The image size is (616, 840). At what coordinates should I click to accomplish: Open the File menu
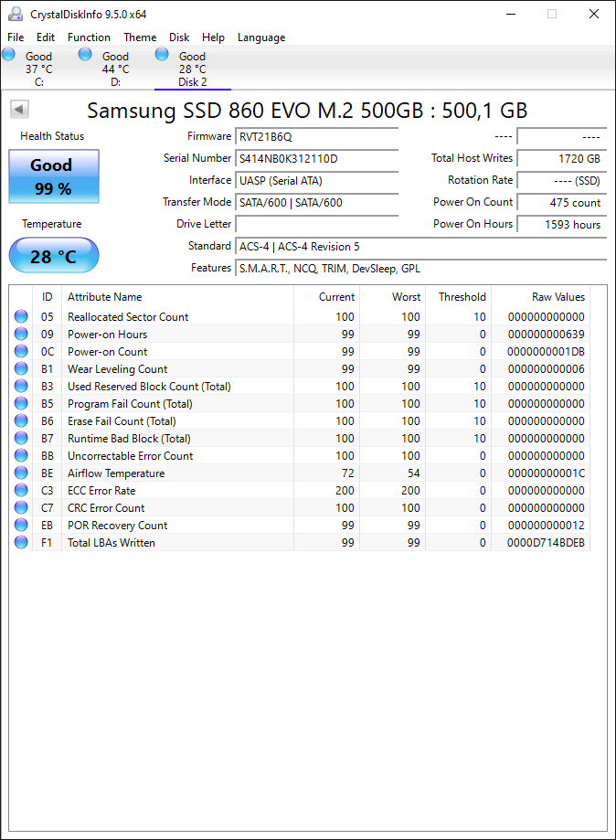point(16,37)
